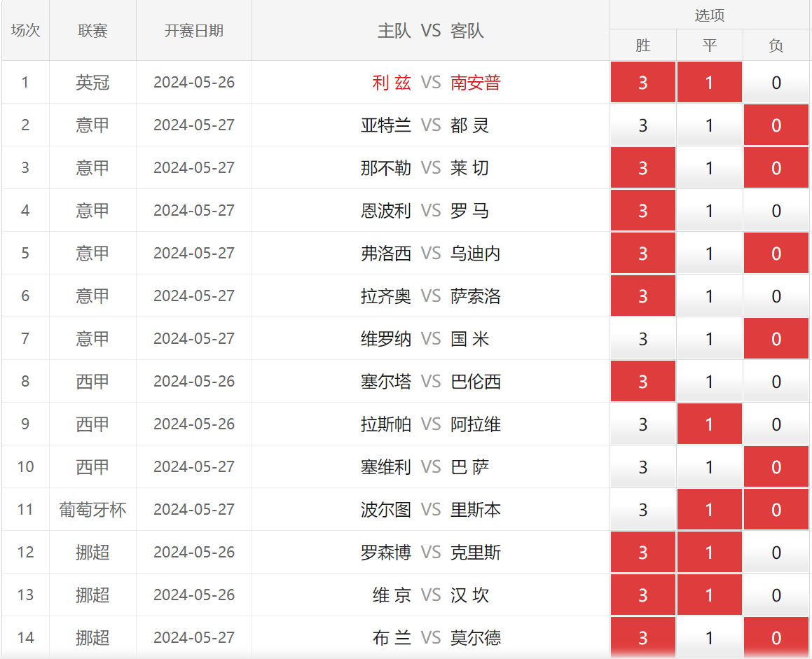812x659 pixels.
Task: Toggle loss (0) for 波尔图 vs 里斯本
Action: pyautogui.click(x=776, y=509)
